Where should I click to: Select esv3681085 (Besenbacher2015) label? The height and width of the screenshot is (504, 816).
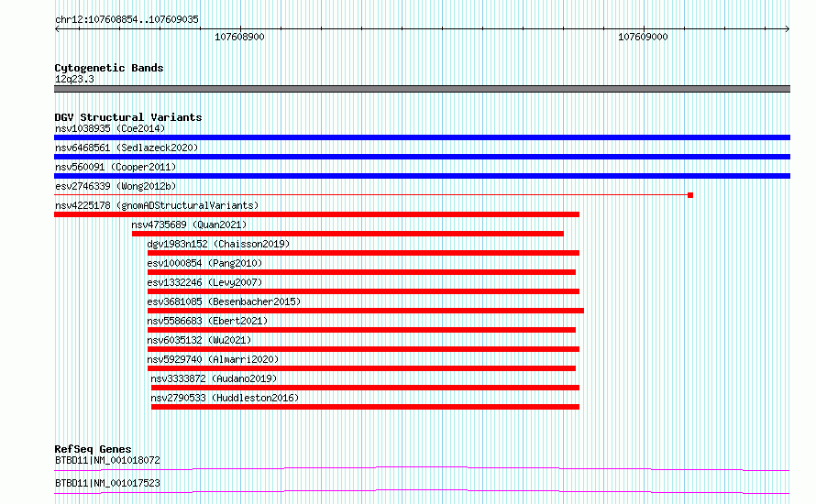[x=224, y=301]
